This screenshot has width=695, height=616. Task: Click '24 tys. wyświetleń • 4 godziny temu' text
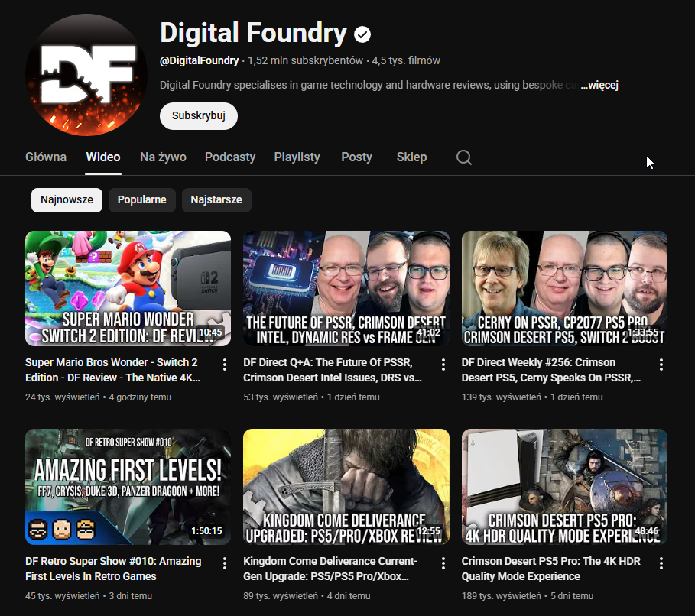tap(99, 397)
